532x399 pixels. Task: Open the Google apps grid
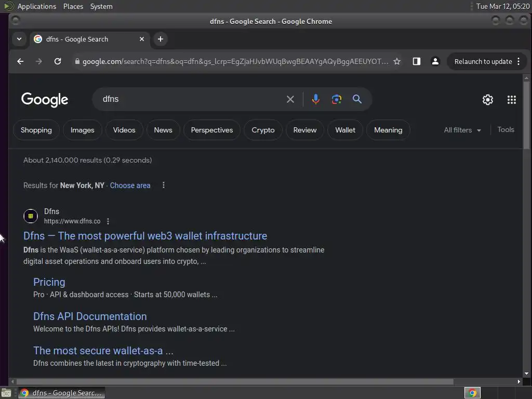tap(512, 100)
